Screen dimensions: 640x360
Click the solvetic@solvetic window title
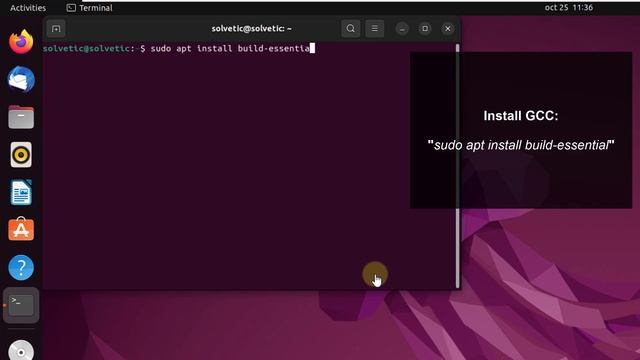point(251,29)
